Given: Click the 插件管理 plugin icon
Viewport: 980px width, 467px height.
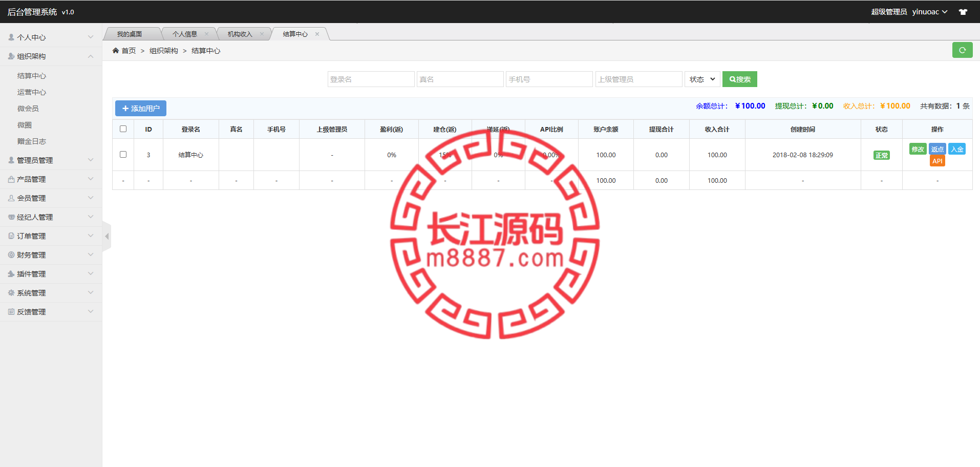Looking at the screenshot, I should coord(11,273).
